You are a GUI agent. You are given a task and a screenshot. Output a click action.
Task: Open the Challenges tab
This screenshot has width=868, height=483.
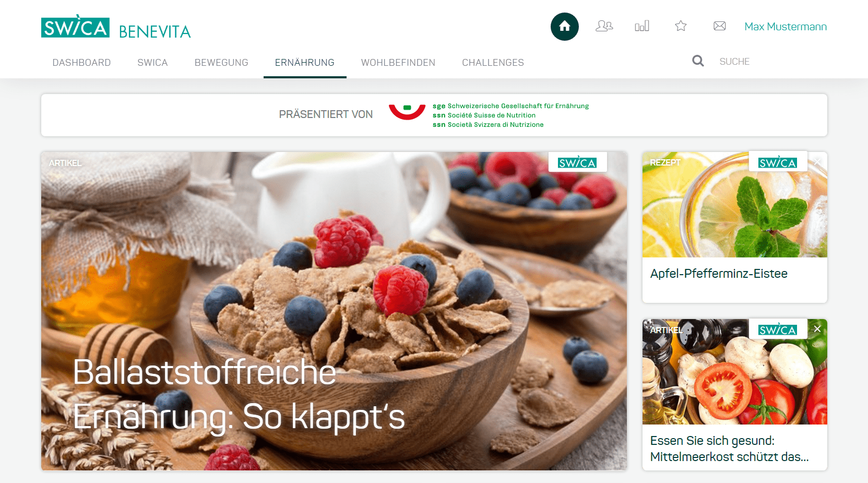(493, 63)
